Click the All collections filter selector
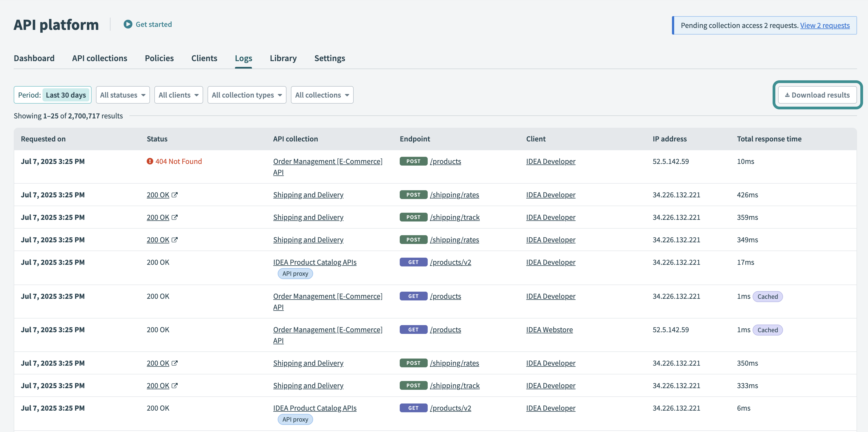The height and width of the screenshot is (432, 868). click(x=322, y=95)
